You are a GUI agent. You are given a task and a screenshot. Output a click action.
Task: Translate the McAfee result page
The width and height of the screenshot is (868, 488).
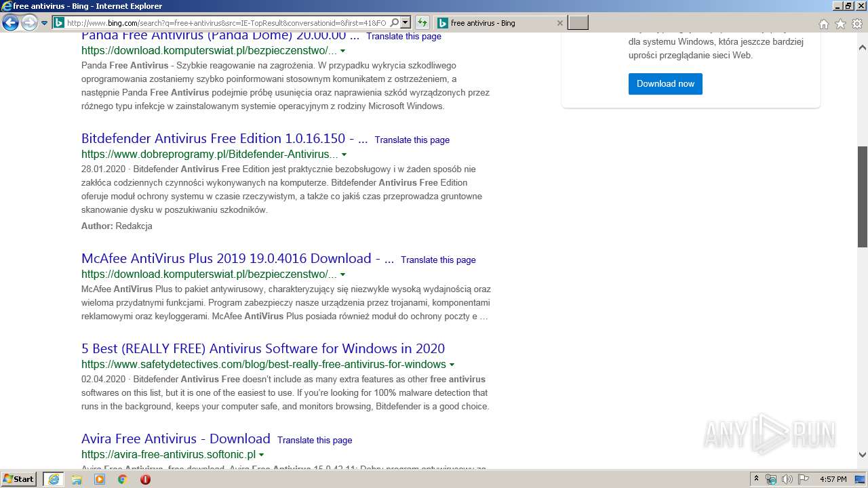[x=438, y=260]
